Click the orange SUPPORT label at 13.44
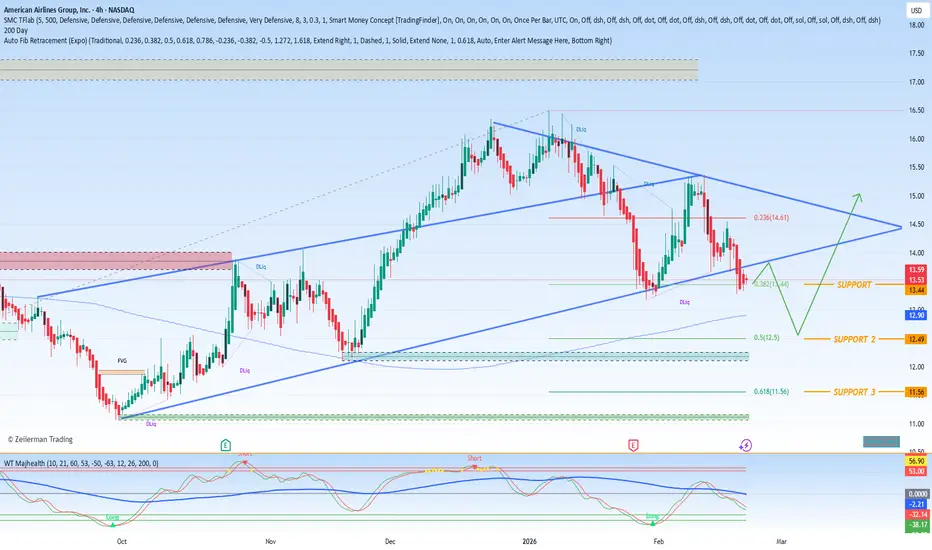The height and width of the screenshot is (550, 932). (x=854, y=285)
